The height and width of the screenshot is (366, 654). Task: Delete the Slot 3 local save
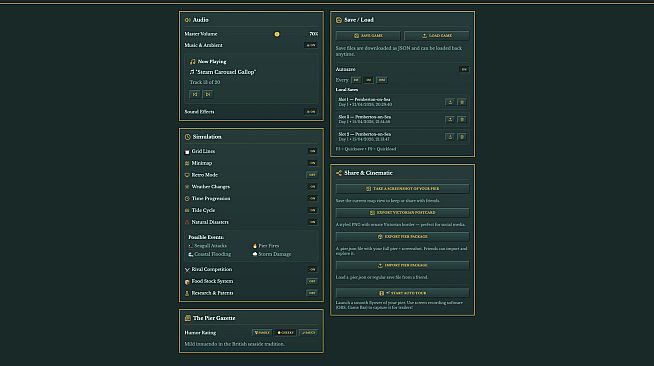click(x=462, y=137)
